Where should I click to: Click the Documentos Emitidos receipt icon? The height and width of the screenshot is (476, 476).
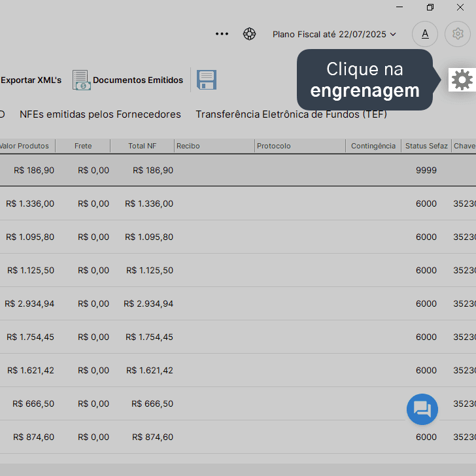pos(81,80)
